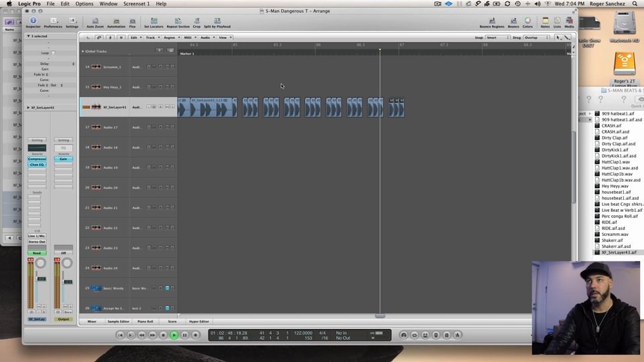This screenshot has width=644, height=362.
Task: Unmute the Accept No S. track
Action: [x=167, y=308]
